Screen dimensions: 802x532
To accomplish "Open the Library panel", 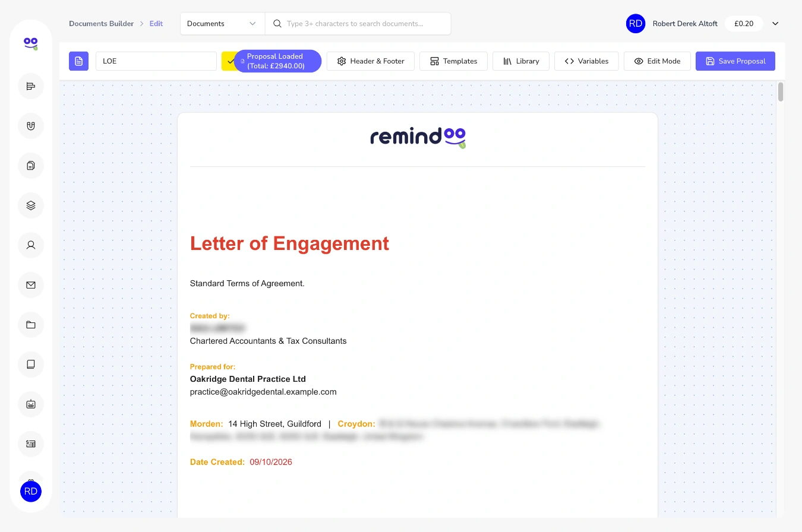I will tap(521, 61).
